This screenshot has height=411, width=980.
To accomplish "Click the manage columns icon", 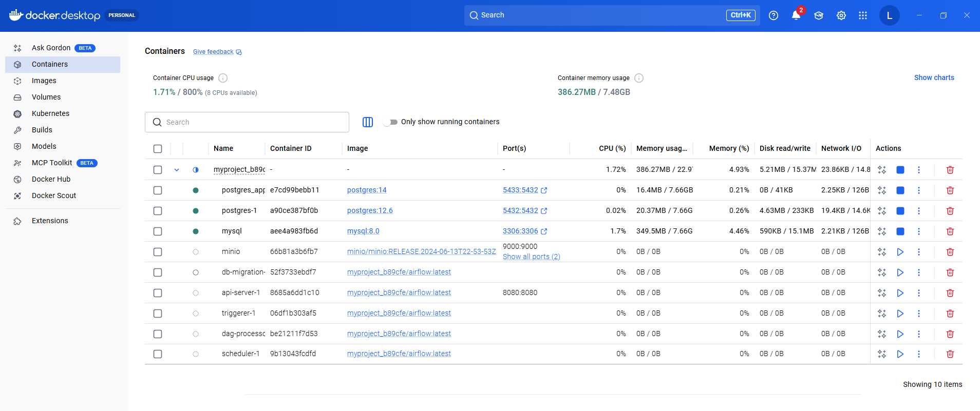I will (x=368, y=122).
